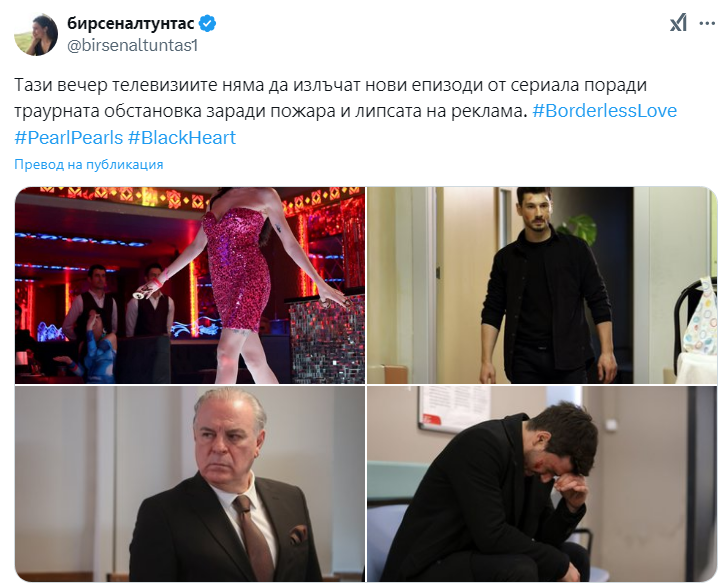Open the #PearlPearls hashtag
Image resolution: width=723 pixels, height=588 pixels.
pos(69,137)
